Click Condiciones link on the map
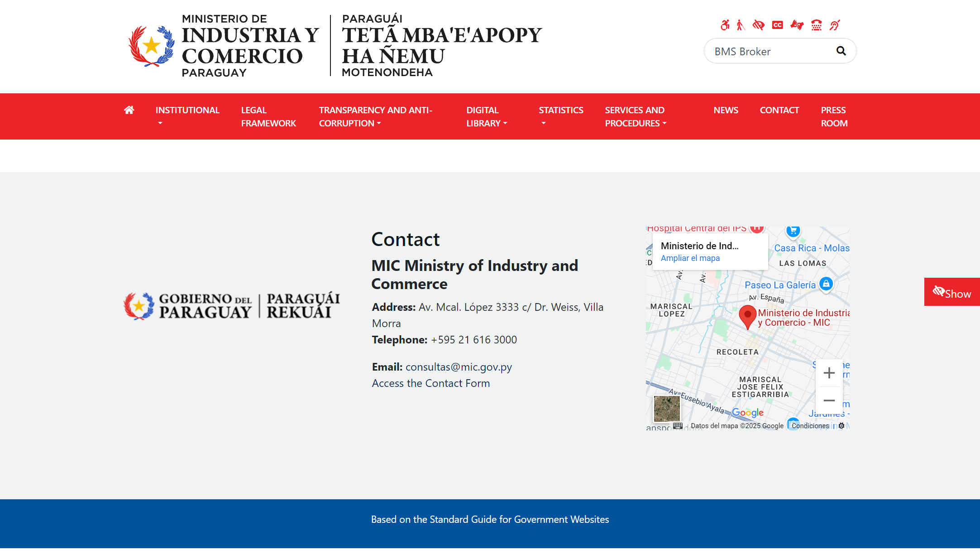 pos(810,426)
